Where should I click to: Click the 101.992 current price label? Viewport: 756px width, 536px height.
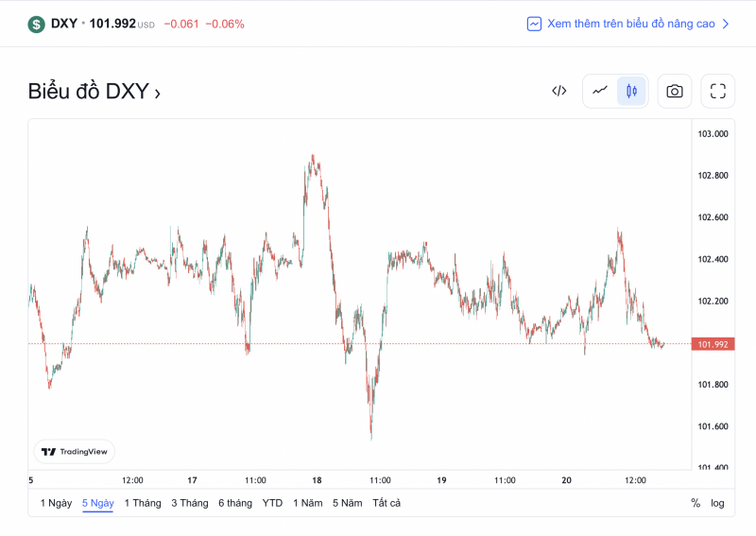click(x=711, y=344)
